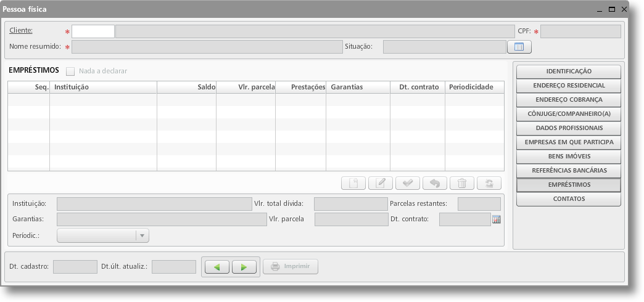Select the EMPRÉSTIMOS section button
This screenshot has width=644, height=302.
pyautogui.click(x=568, y=185)
